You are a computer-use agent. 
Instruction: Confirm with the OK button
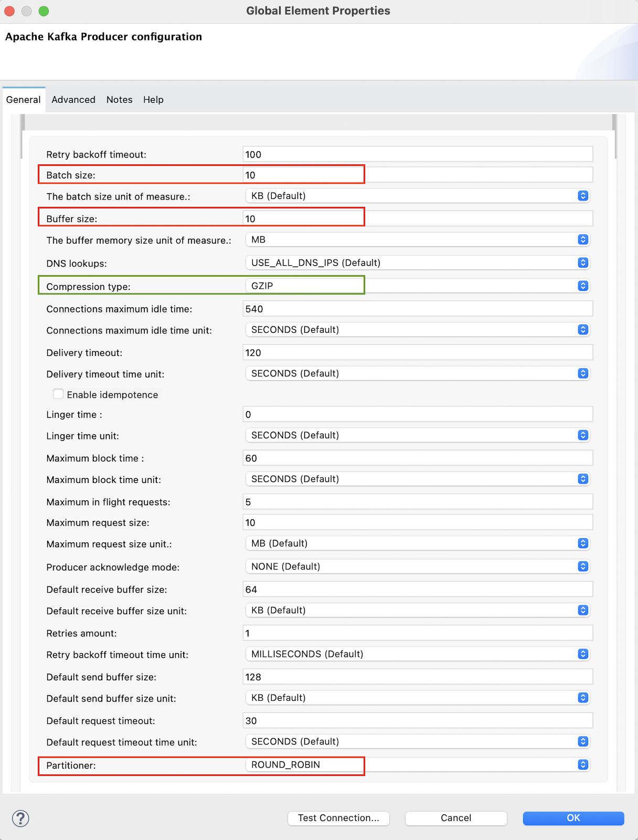pos(573,818)
